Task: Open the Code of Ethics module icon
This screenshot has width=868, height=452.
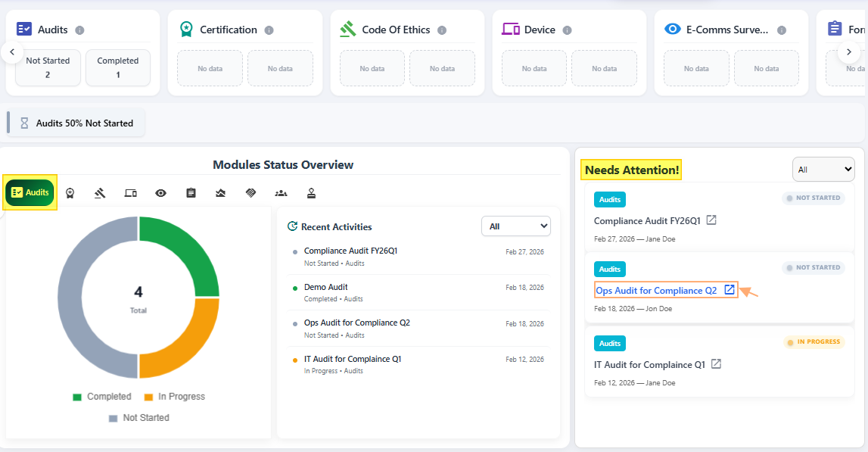Action: click(100, 192)
